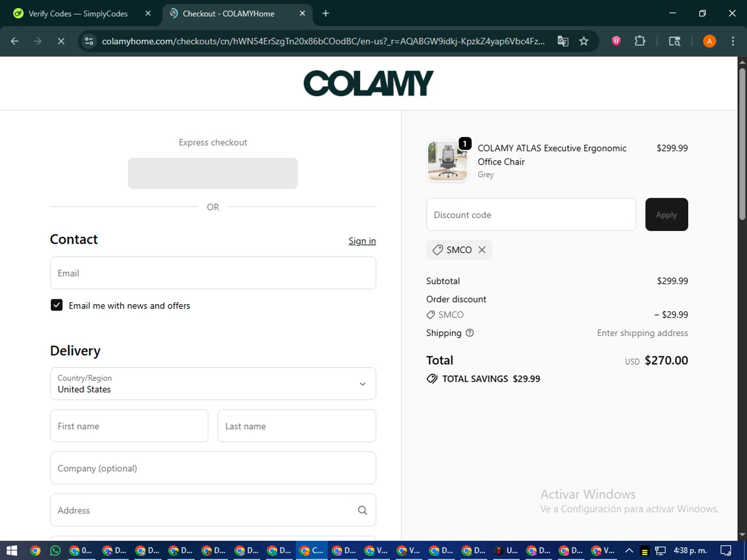Expand the Country/Region dropdown

(213, 384)
